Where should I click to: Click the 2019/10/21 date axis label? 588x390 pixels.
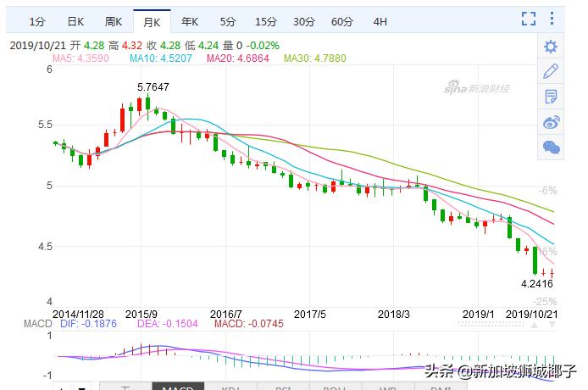pyautogui.click(x=532, y=314)
